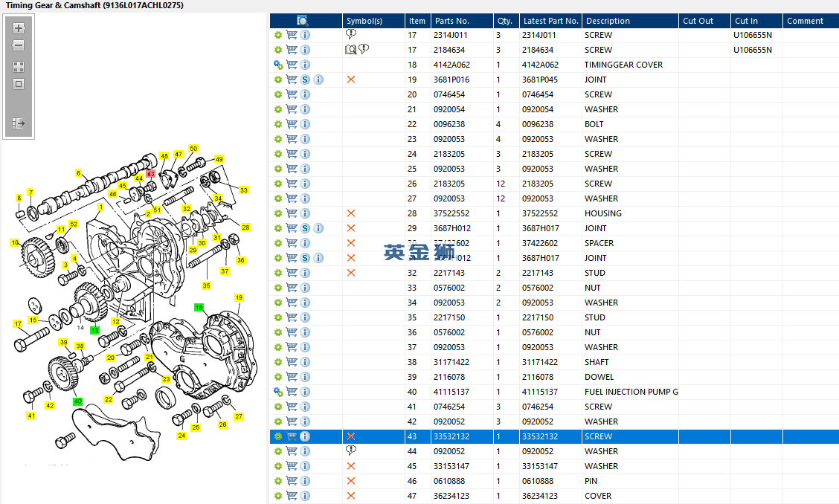This screenshot has width=839, height=504.
Task: Click cart icon for STUD 2217150
Action: 292,317
